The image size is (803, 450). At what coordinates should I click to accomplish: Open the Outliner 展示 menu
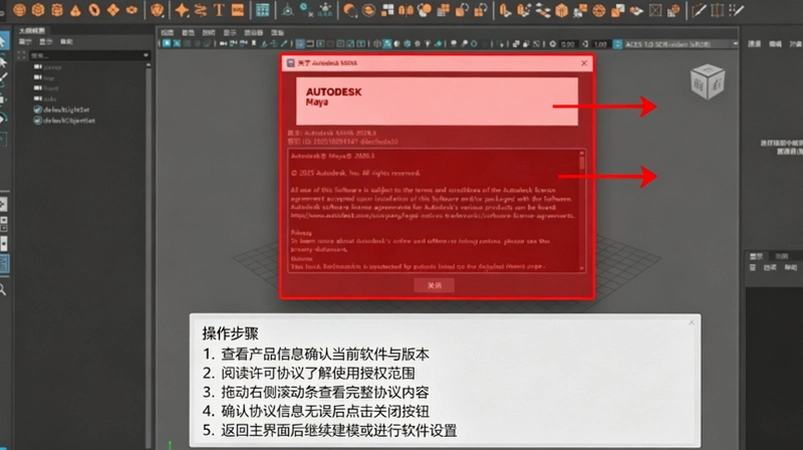coord(25,41)
